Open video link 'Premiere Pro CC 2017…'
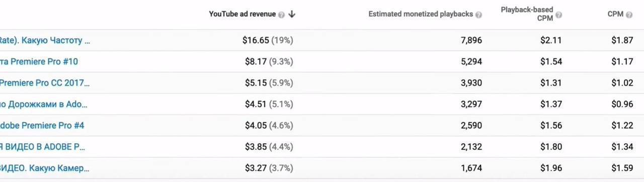 [x=45, y=83]
